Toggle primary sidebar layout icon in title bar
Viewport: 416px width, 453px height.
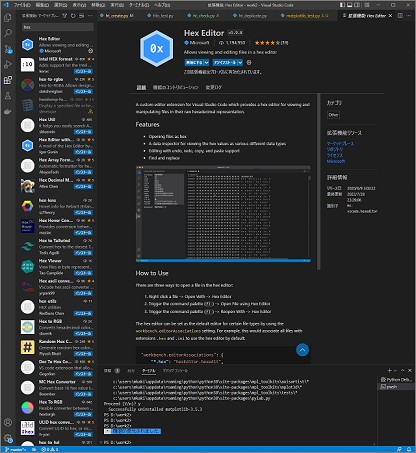coord(342,5)
